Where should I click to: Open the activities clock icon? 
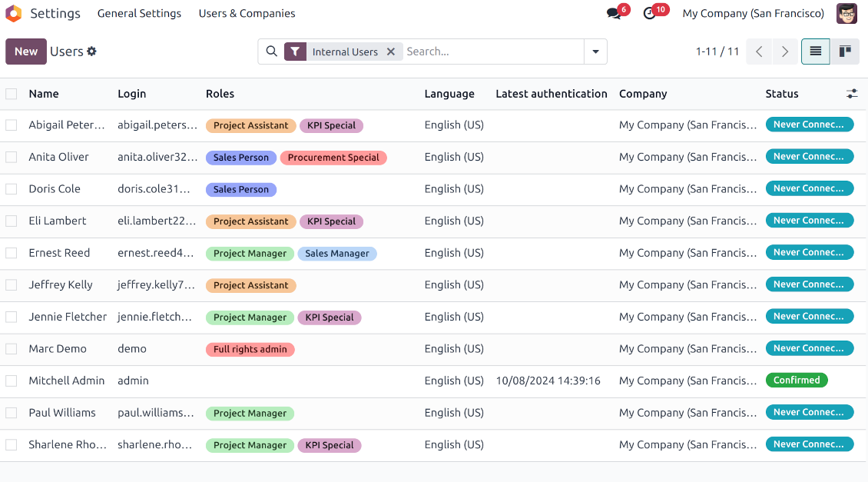coord(650,14)
